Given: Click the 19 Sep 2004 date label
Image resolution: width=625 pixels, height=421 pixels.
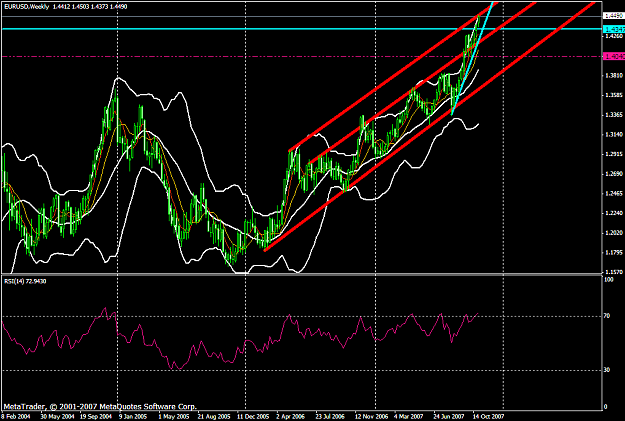Looking at the screenshot, I should [x=96, y=417].
